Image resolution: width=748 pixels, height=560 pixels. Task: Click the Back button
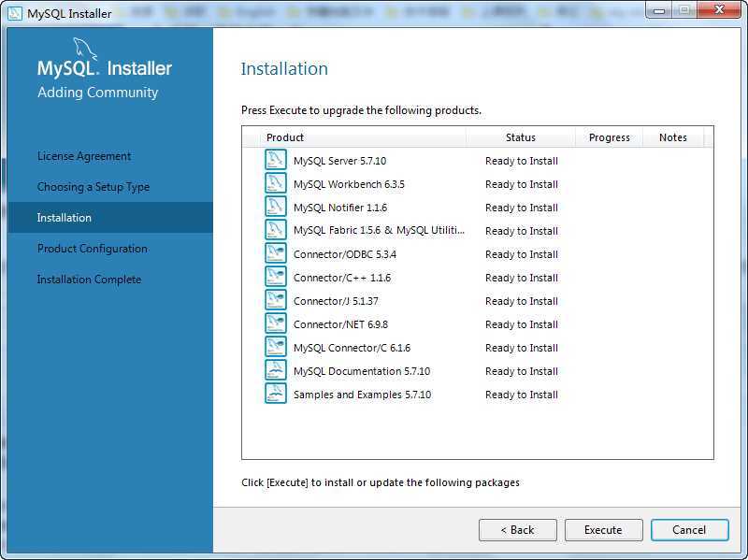click(518, 530)
